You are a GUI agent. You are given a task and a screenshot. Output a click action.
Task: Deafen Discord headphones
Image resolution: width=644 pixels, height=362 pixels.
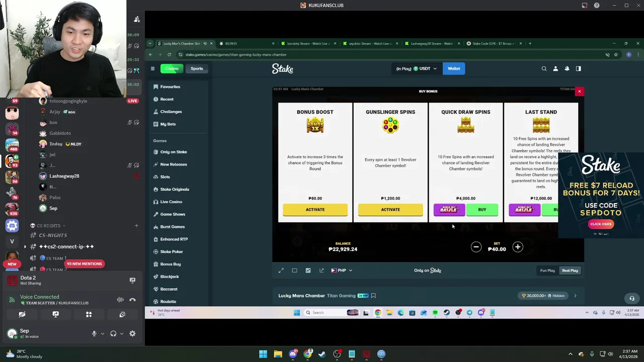coord(113,333)
